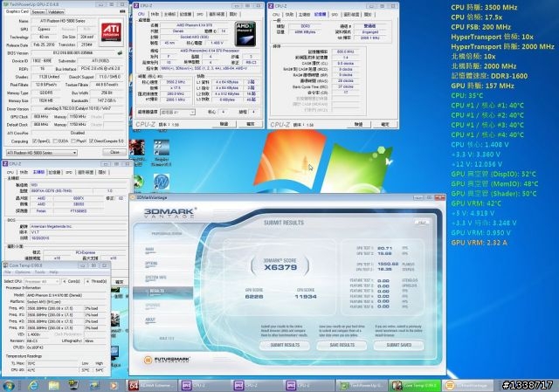Open the ATI Radeon HD 5800 Series dropdown

point(41,153)
